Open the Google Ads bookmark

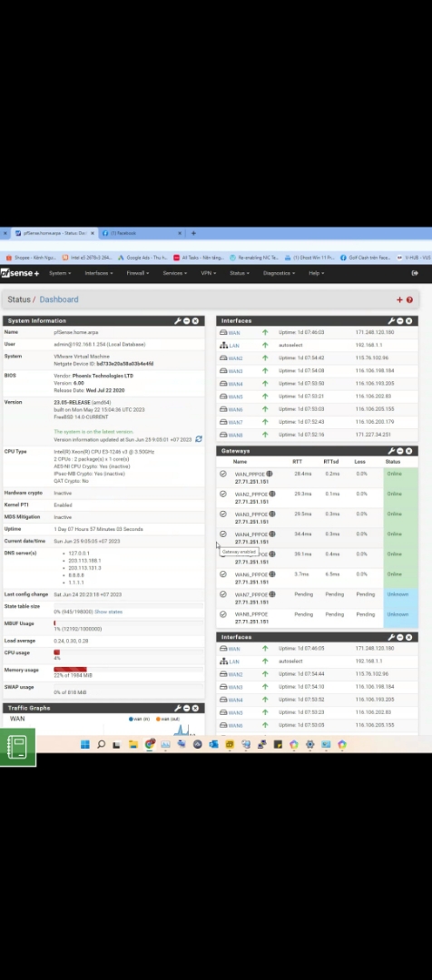[142, 258]
